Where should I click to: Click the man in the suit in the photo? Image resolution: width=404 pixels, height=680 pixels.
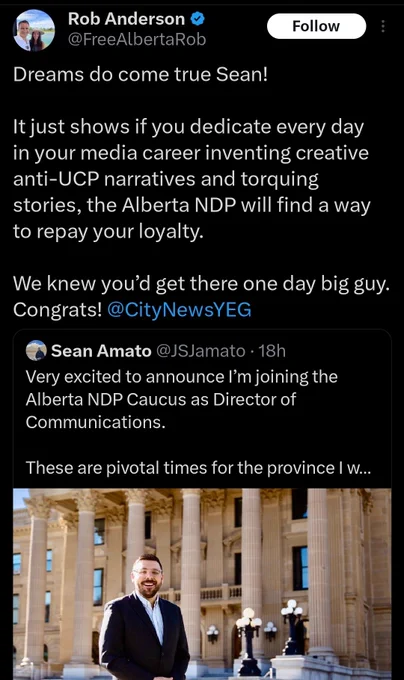coord(144,618)
